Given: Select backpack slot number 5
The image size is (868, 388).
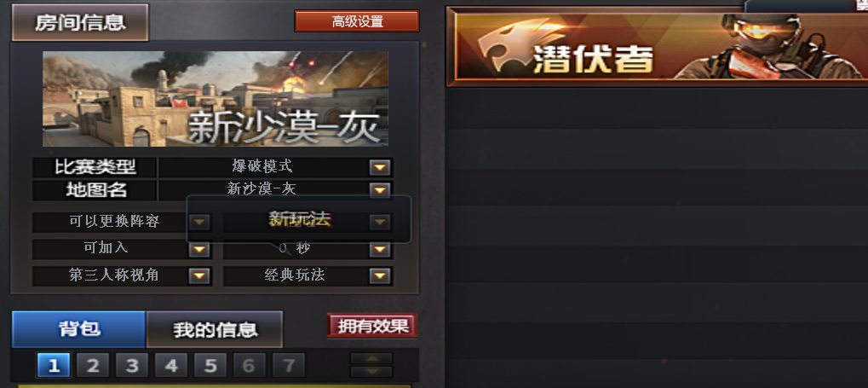Looking at the screenshot, I should point(210,365).
